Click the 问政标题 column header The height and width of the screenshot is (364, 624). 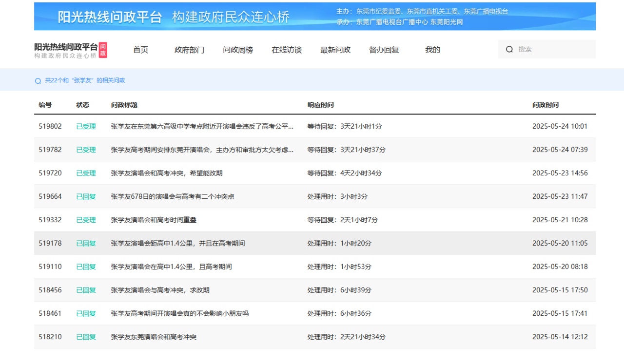click(124, 105)
